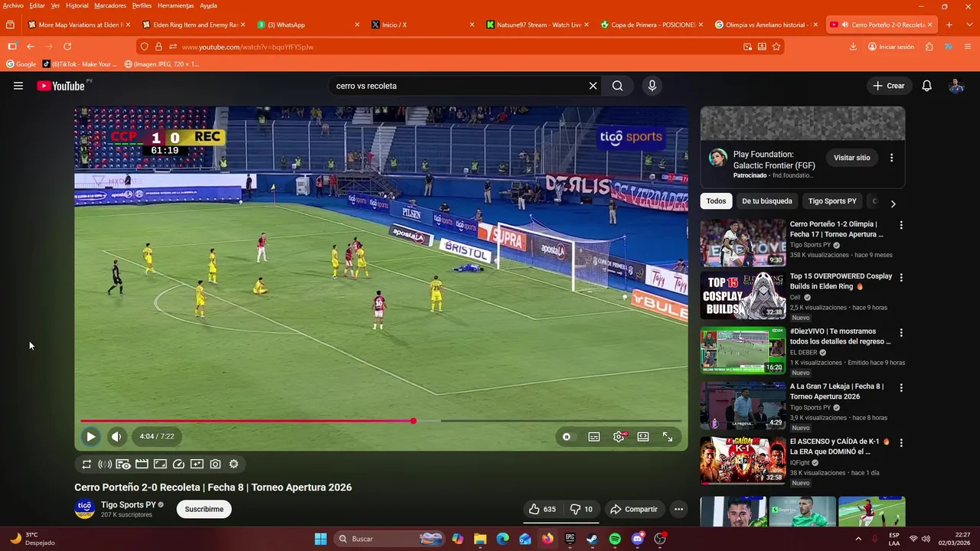Click the Suscribirme button
The width and height of the screenshot is (980, 551).
(204, 509)
